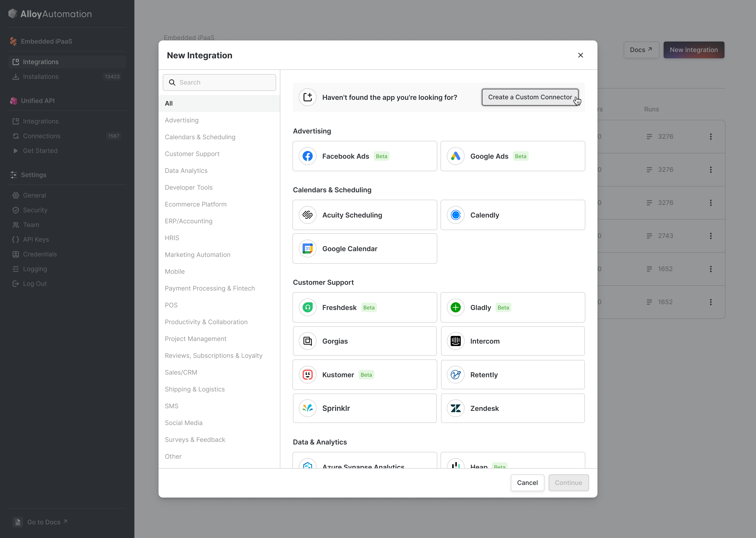The image size is (756, 538).
Task: Click the Embedded iPaaS section icon
Action: 14,42
